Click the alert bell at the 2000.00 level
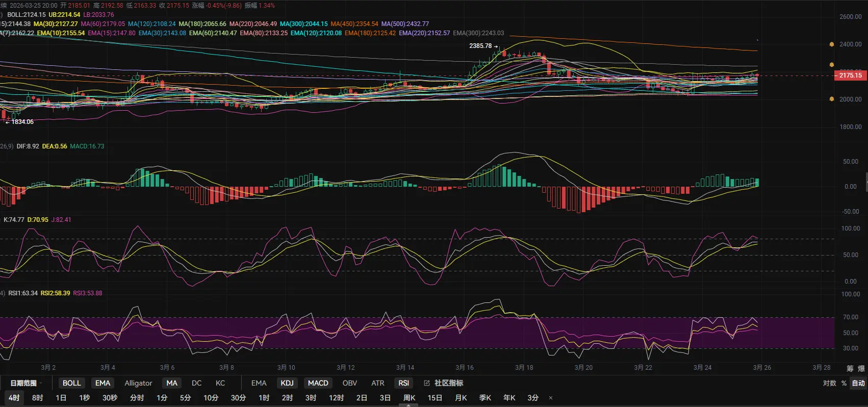Image resolution: width=868 pixels, height=407 pixels. pyautogui.click(x=832, y=99)
